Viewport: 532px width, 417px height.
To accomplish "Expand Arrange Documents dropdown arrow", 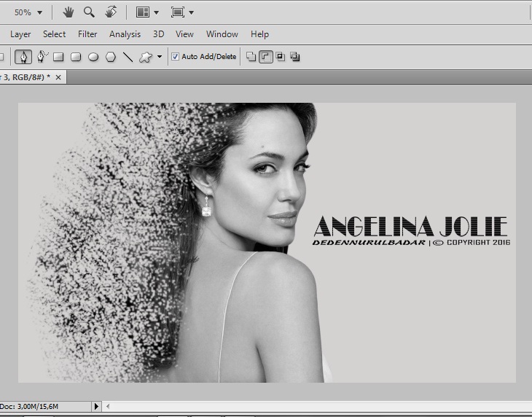I will point(157,13).
